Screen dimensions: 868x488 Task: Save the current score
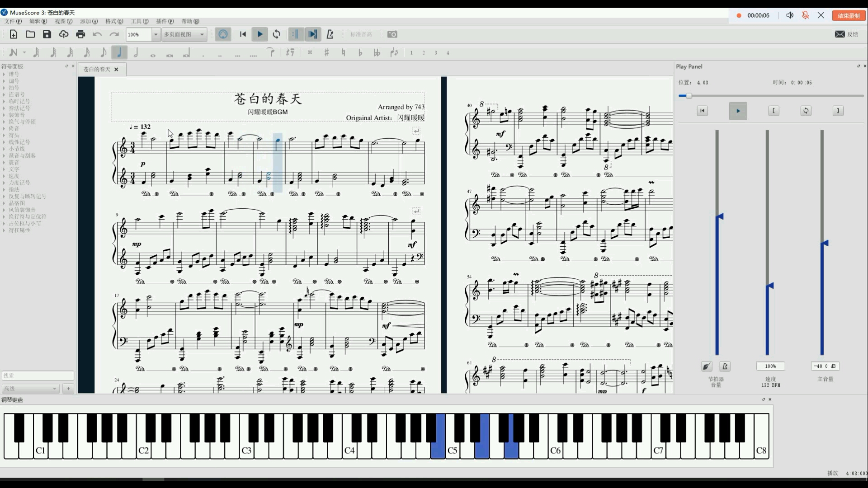[47, 34]
